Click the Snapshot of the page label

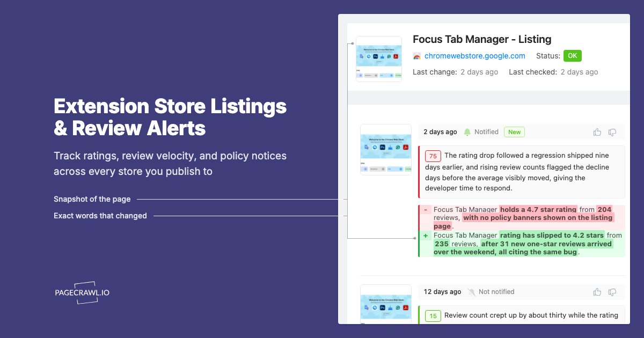92,199
